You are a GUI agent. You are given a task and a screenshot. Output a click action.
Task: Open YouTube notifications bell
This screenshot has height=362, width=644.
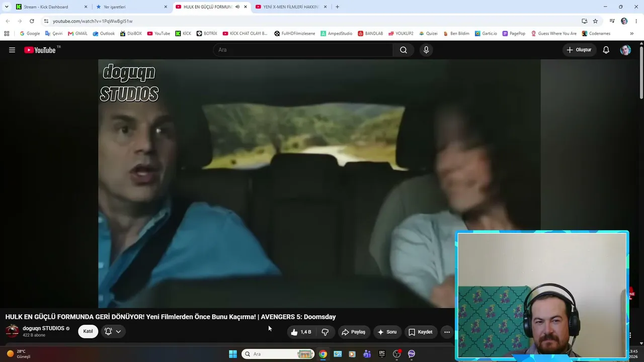[606, 50]
